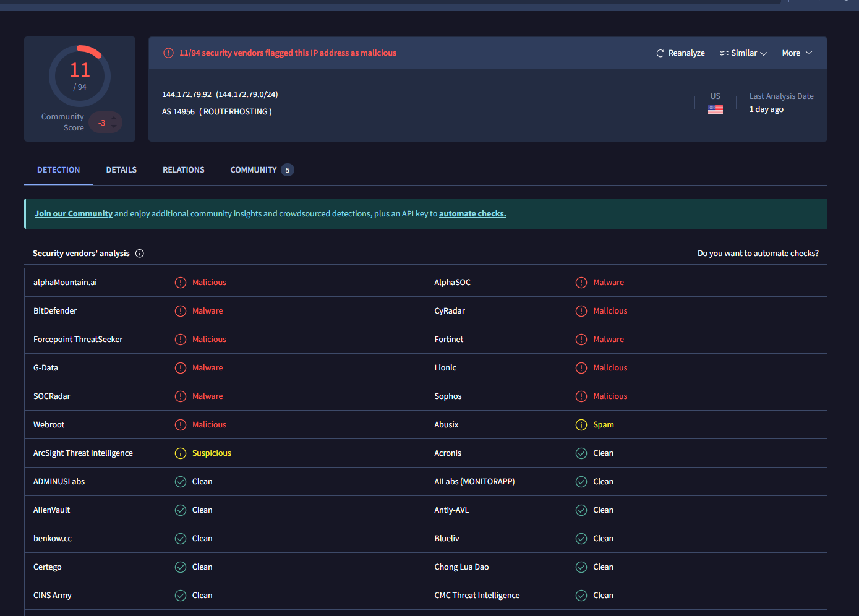Click the CINS Army vendor name

[x=53, y=596]
